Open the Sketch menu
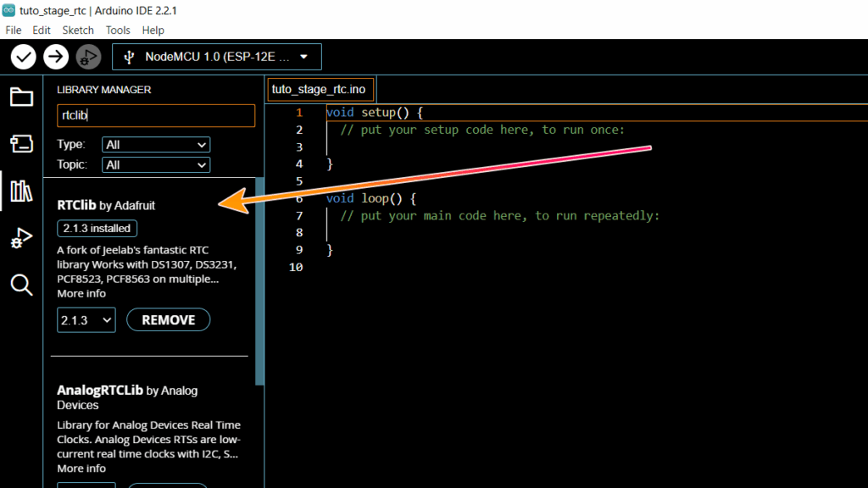The height and width of the screenshot is (488, 868). pos(78,30)
